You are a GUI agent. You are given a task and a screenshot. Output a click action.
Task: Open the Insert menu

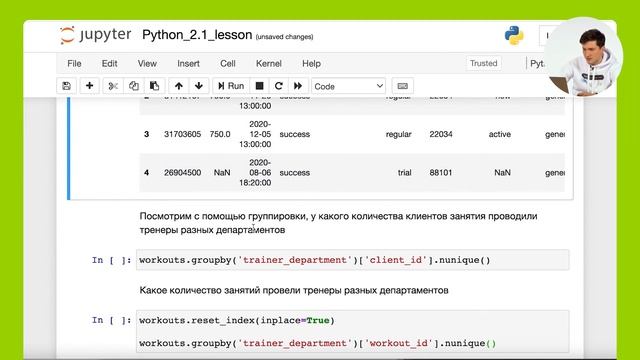pyautogui.click(x=188, y=64)
